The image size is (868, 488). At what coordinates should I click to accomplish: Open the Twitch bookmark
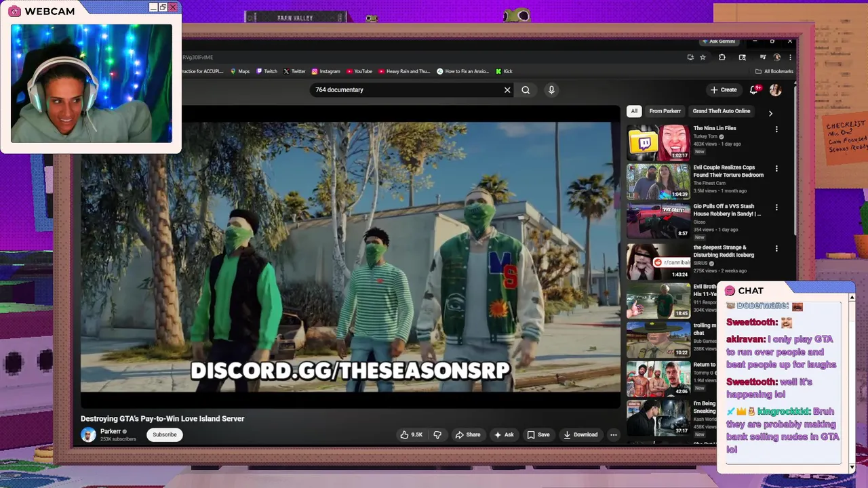click(x=267, y=71)
